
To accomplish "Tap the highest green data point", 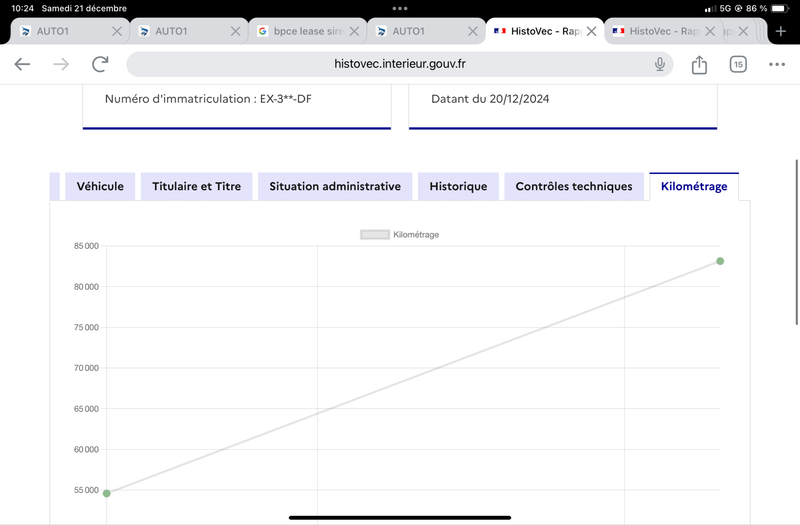I will 720,261.
